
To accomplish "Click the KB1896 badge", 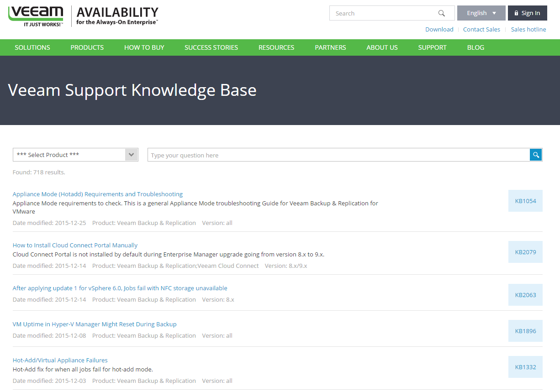I will point(525,331).
